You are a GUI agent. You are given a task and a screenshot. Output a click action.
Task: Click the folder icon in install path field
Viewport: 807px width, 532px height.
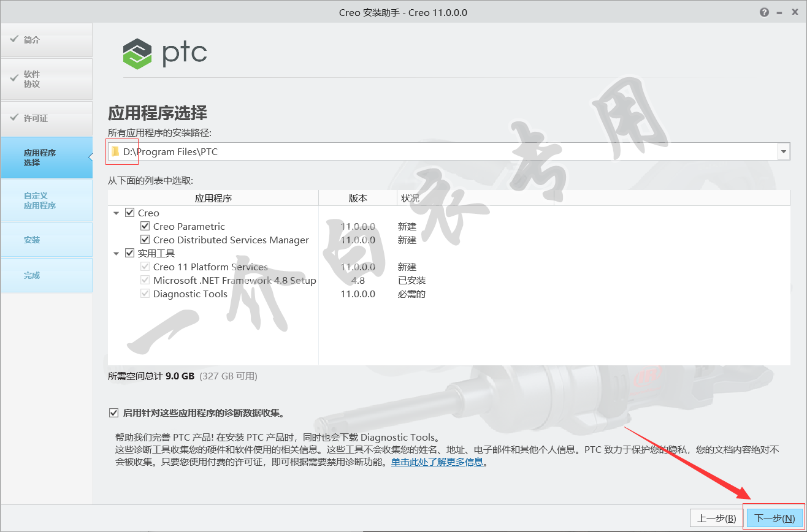tap(115, 151)
